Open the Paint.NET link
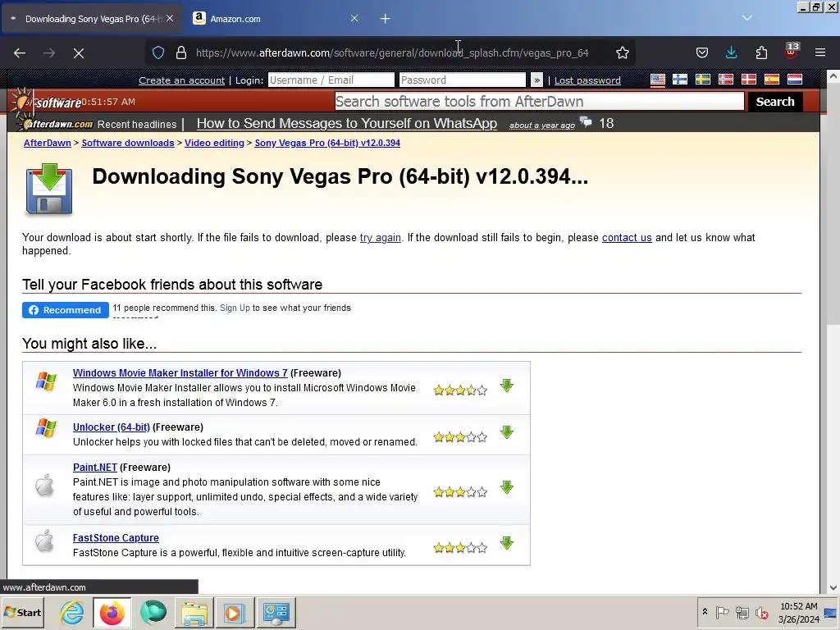The width and height of the screenshot is (840, 630). pyautogui.click(x=95, y=467)
